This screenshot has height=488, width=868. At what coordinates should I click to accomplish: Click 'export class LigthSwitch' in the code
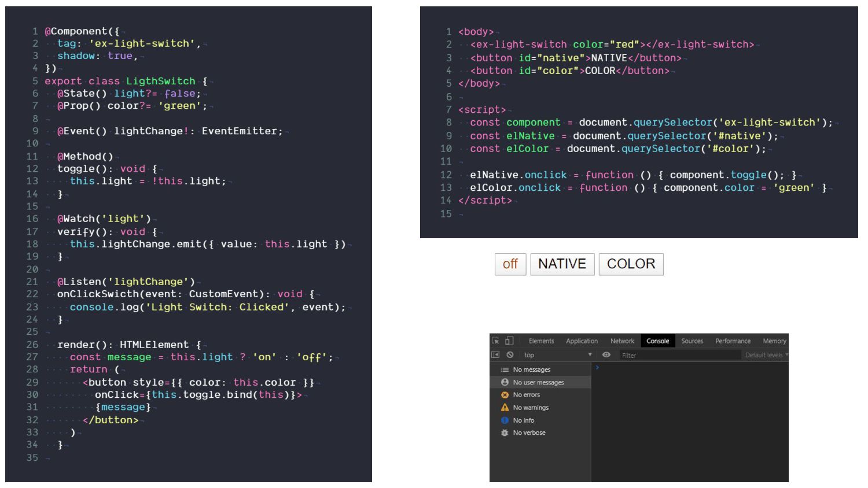[120, 82]
